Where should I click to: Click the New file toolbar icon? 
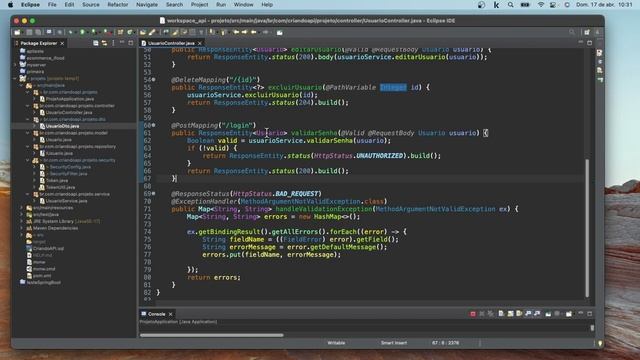(17, 32)
